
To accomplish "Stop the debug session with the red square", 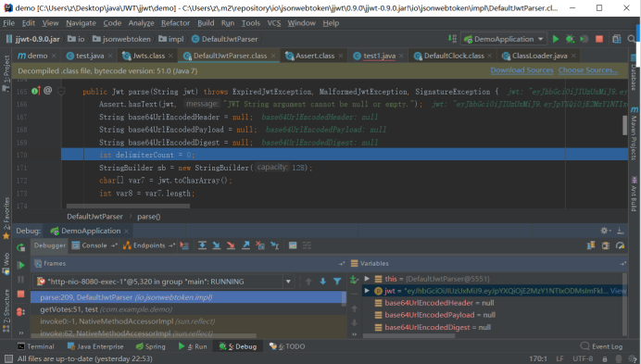I will click(20, 294).
